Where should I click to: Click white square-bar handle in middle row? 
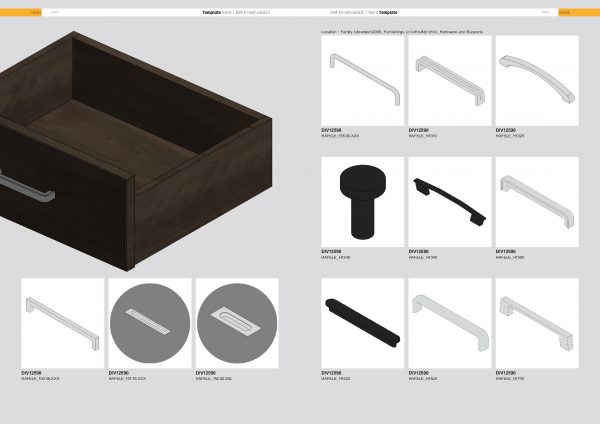(536, 201)
